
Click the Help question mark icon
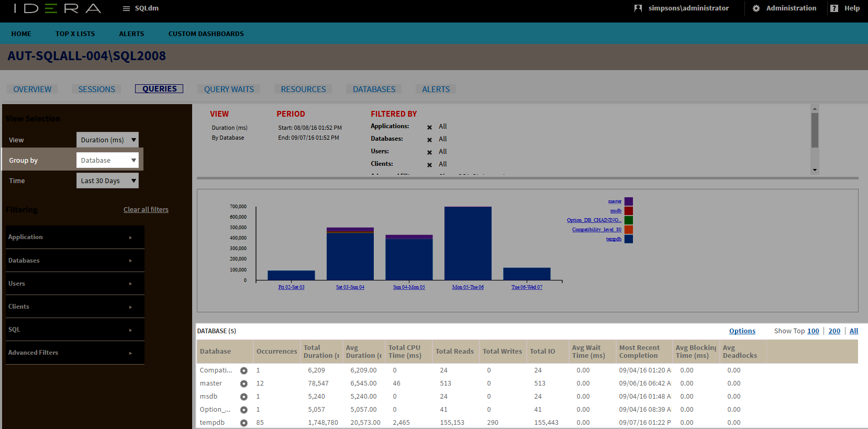(834, 8)
